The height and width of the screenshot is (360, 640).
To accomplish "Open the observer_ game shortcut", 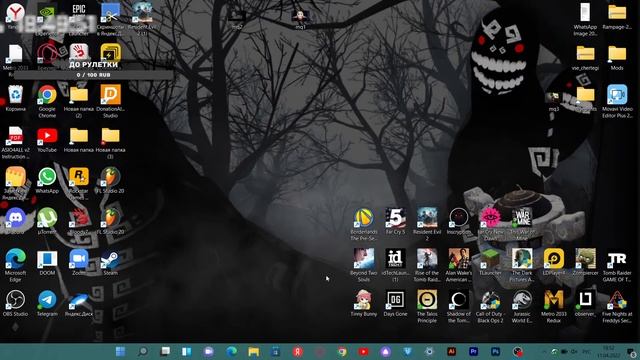I will (585, 300).
